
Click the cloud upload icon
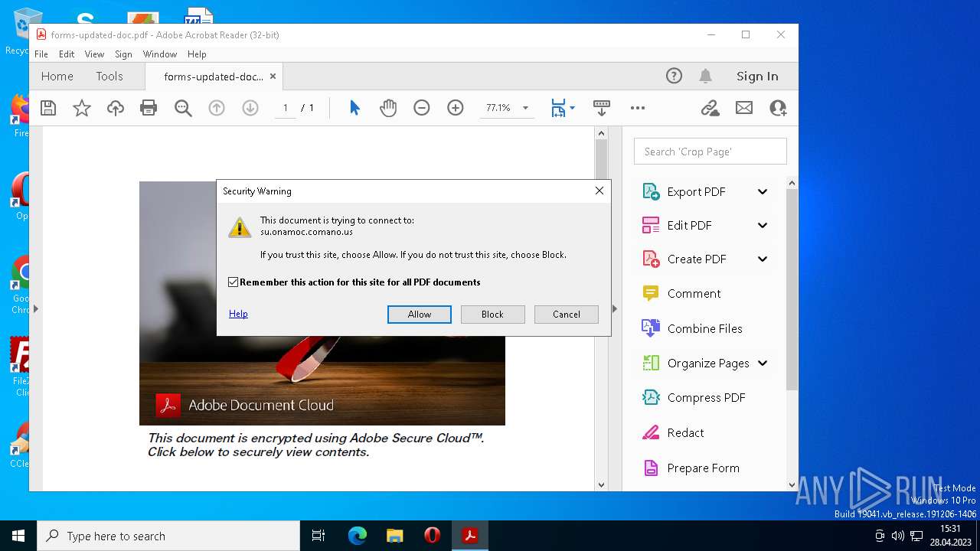pyautogui.click(x=116, y=108)
